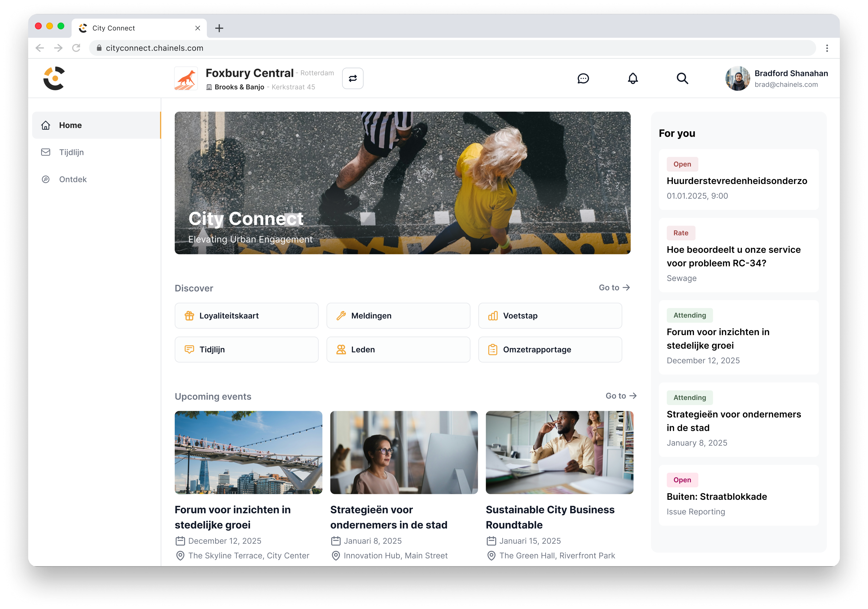Click the City Connect logo
This screenshot has height=609, width=868.
point(54,78)
